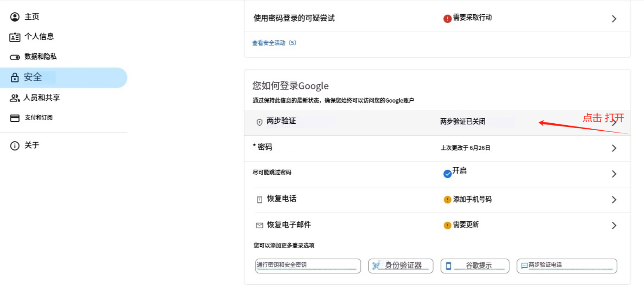Click the 身份验证器 authenticator button

click(x=401, y=265)
